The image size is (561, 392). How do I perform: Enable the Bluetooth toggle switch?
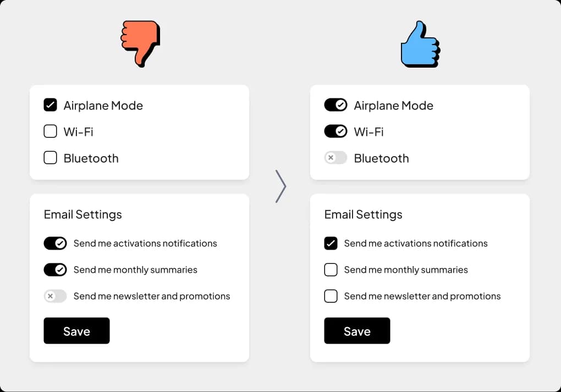click(335, 158)
